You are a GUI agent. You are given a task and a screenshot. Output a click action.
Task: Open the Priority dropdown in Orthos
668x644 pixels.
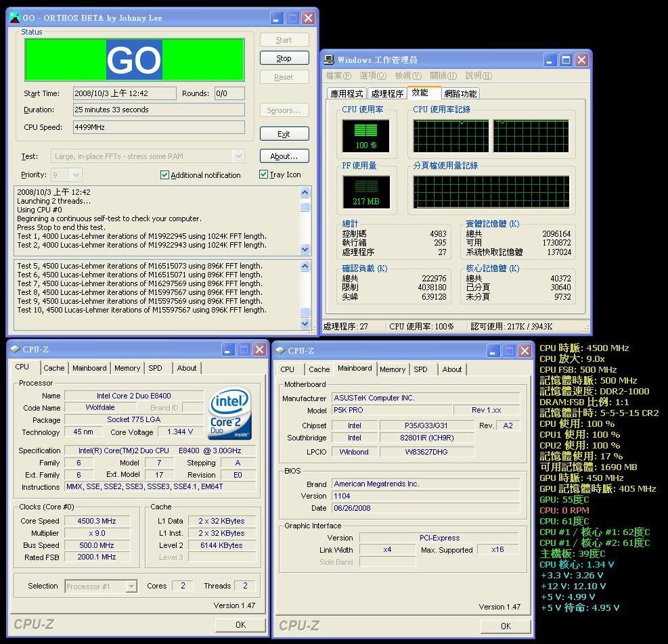click(x=76, y=175)
